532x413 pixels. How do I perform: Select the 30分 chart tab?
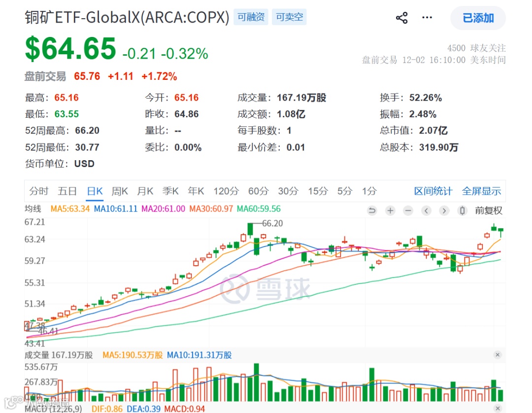[x=288, y=191]
